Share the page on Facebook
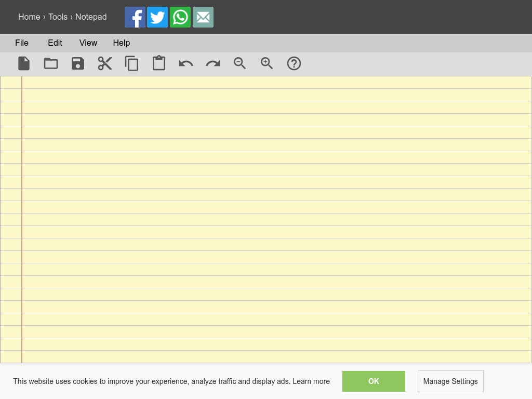This screenshot has height=399, width=532. (135, 17)
